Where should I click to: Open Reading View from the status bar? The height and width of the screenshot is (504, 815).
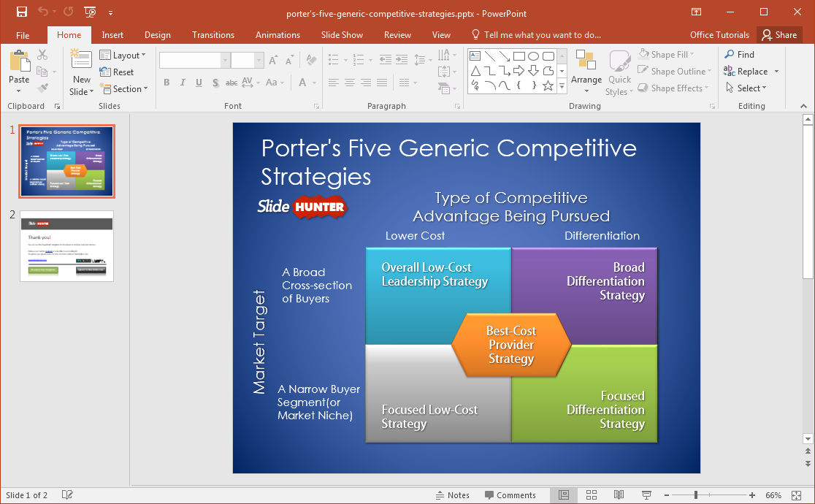[619, 495]
